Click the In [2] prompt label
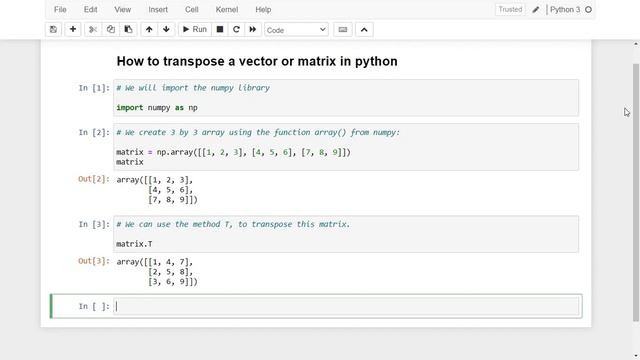 [94, 132]
